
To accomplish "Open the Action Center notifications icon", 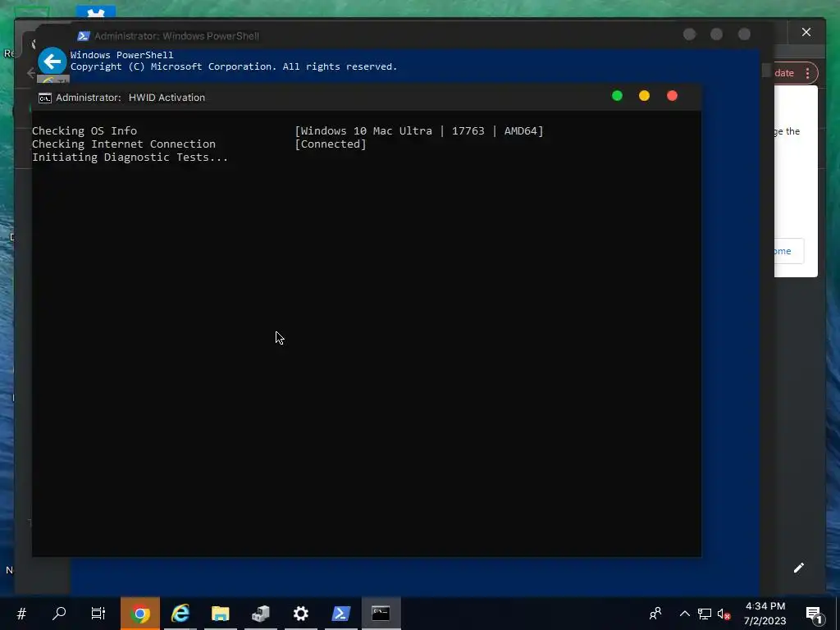I will [x=814, y=614].
